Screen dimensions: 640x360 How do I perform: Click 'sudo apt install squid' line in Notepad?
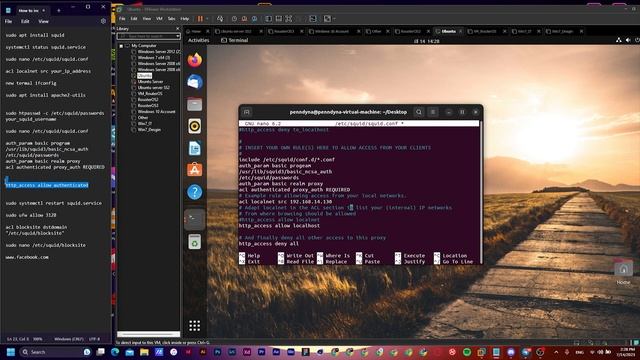coord(35,35)
